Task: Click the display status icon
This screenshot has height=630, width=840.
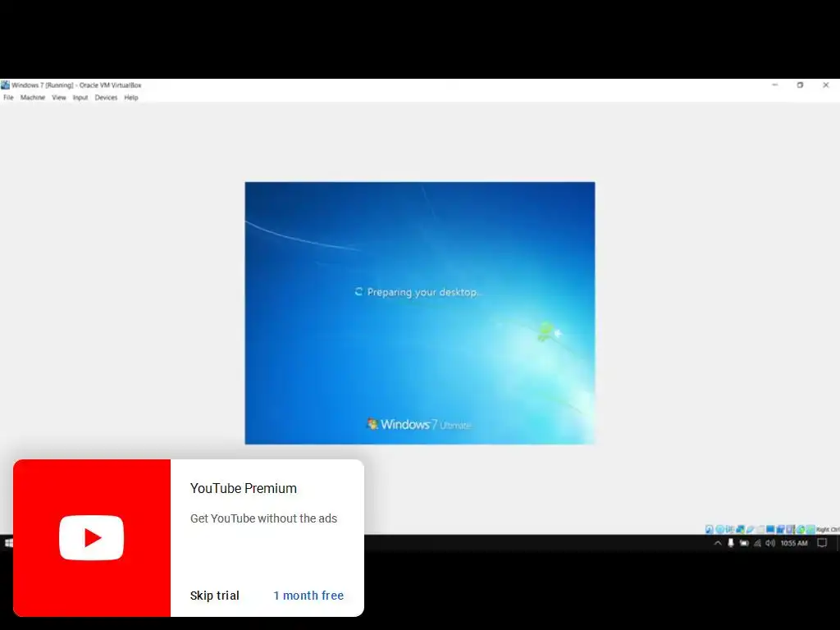Action: (770, 529)
